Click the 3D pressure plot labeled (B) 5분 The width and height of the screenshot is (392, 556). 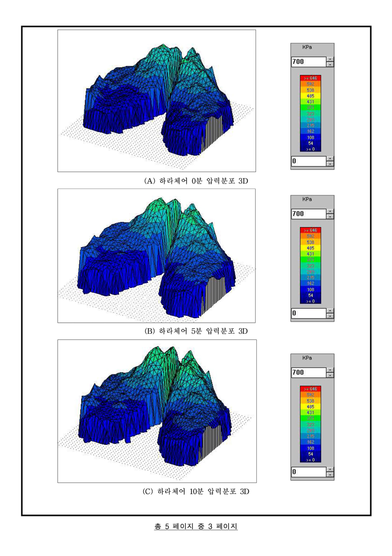pyautogui.click(x=156, y=256)
